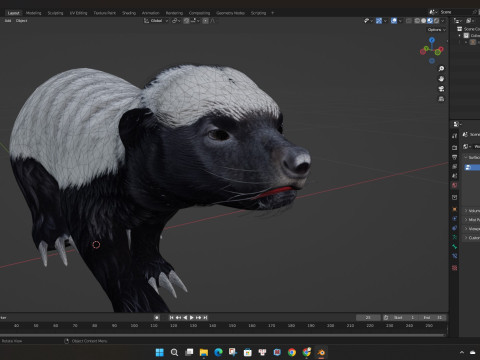This screenshot has height=360, width=480.
Task: Toggle Show Overlays button
Action: 394,21
